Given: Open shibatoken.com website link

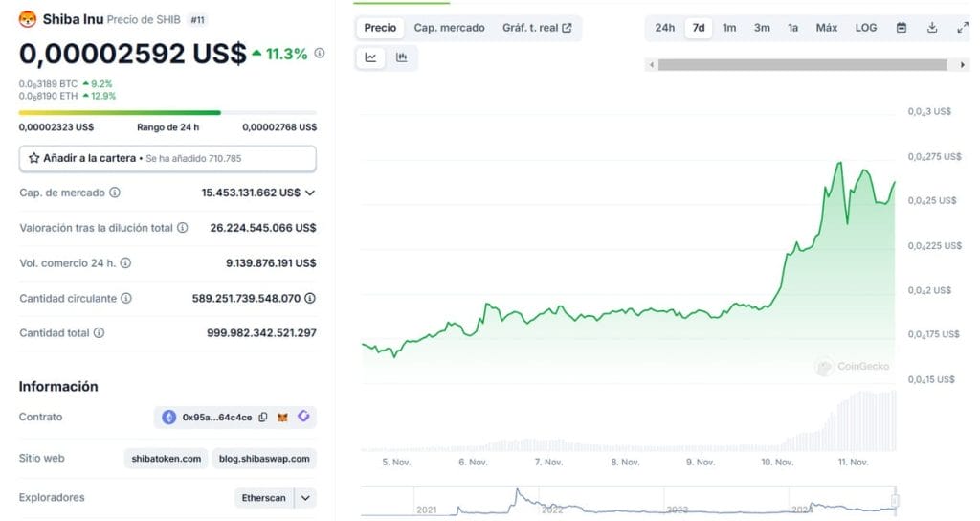Looking at the screenshot, I should (167, 459).
